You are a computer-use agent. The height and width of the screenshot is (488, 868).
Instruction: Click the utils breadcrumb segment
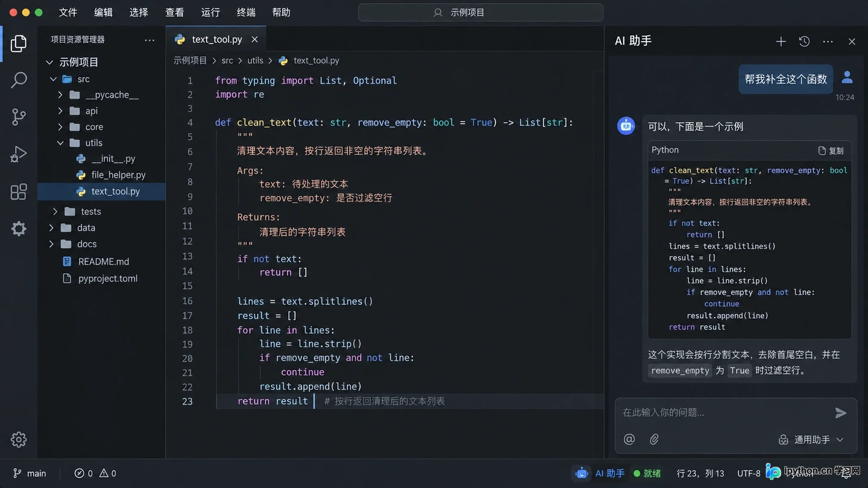click(x=255, y=60)
